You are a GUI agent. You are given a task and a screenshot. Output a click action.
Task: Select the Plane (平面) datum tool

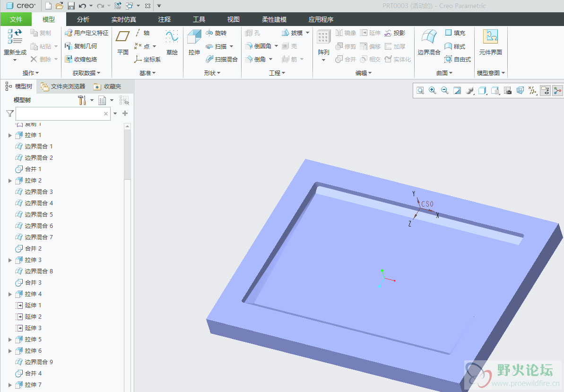122,43
